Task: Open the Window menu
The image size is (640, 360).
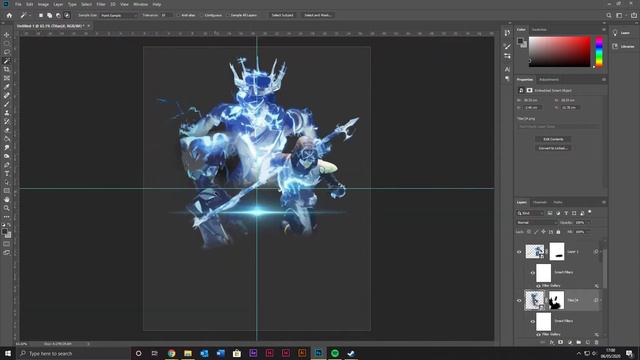Action: 140,4
